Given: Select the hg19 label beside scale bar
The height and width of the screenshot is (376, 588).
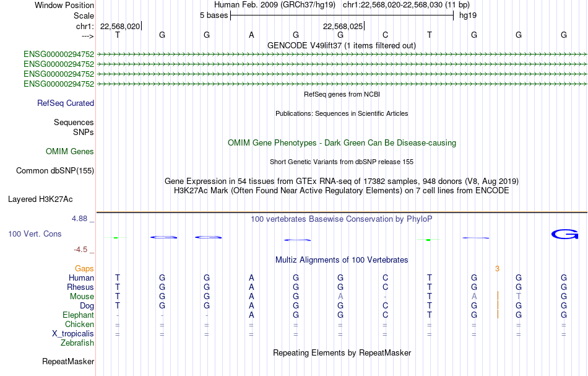Looking at the screenshot, I should [x=468, y=15].
